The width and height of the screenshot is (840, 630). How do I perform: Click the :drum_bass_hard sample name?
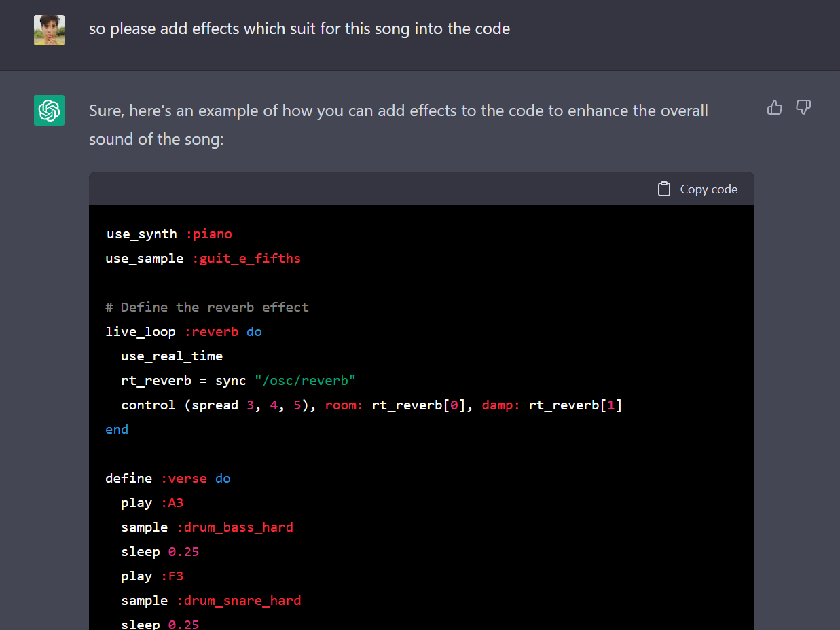click(x=234, y=527)
